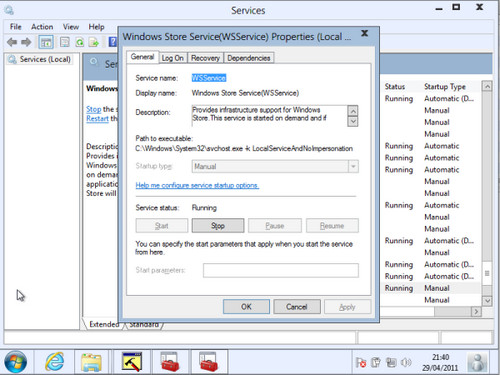Click the Forward arrow toolbar icon
The image size is (500, 375).
(x=26, y=42)
